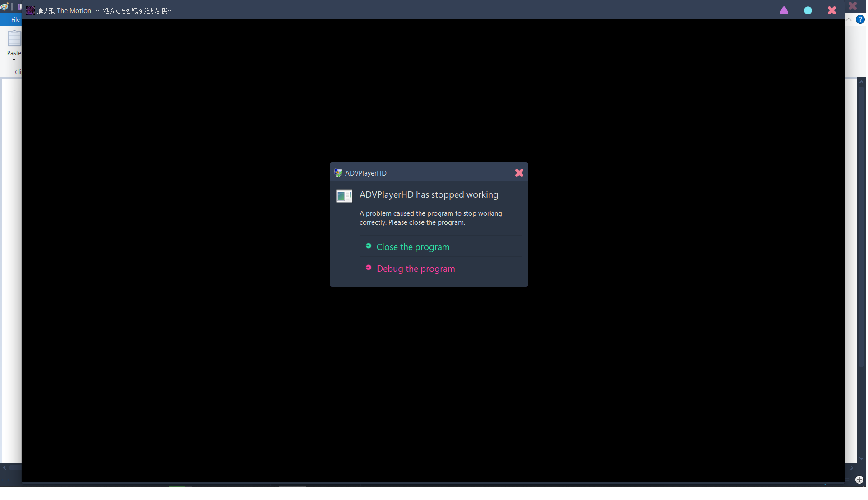868x500 pixels.
Task: Click Debug the program option
Action: click(x=416, y=269)
